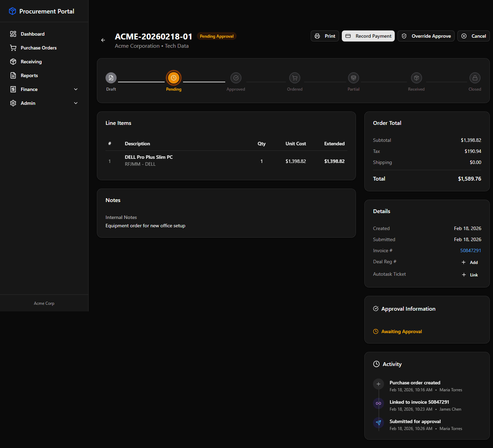Select Purchase Orders in the navigation menu
The width and height of the screenshot is (493, 448).
pos(38,48)
